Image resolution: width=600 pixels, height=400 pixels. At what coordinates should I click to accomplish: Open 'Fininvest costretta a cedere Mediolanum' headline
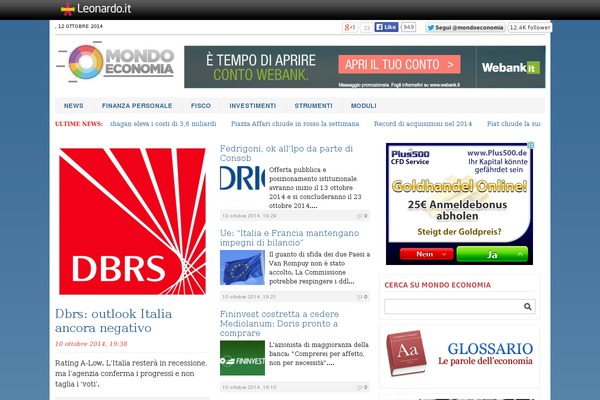tap(279, 323)
